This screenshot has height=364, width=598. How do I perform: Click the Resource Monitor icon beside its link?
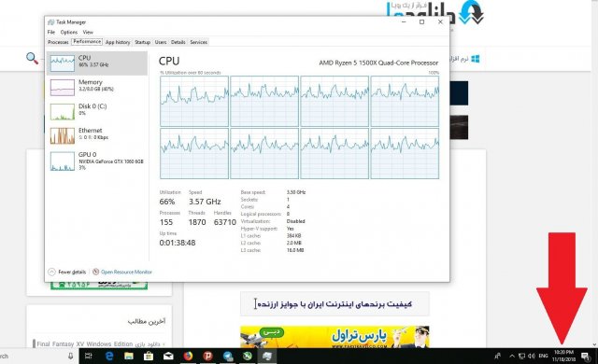[x=95, y=272]
